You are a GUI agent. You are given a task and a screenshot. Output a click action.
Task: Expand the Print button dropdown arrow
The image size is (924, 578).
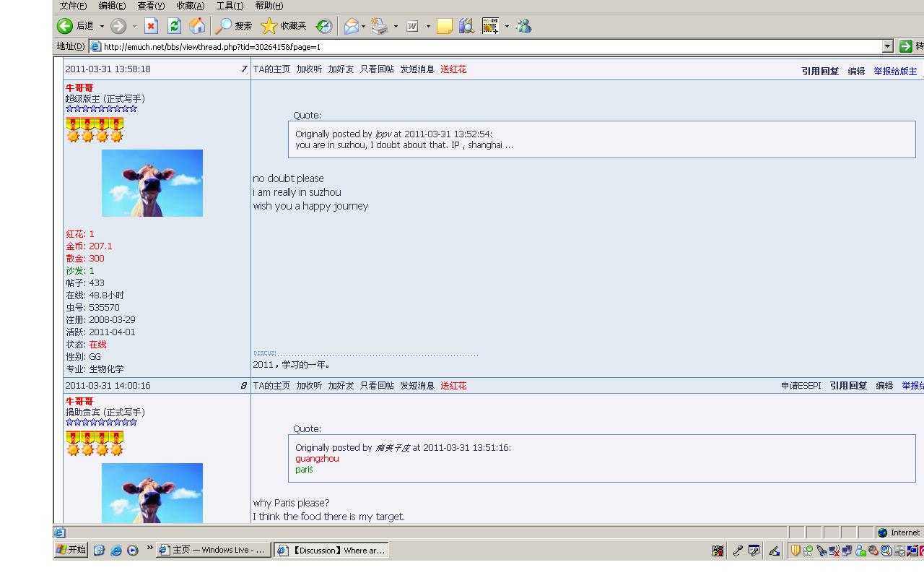pyautogui.click(x=396, y=26)
